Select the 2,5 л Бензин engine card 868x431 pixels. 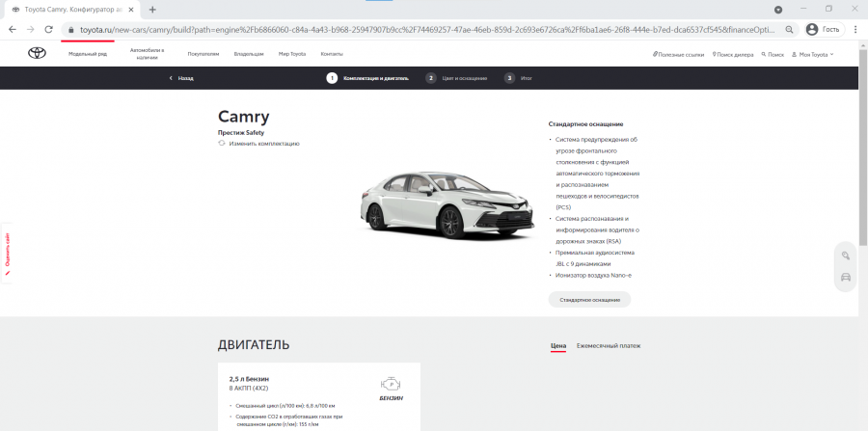pyautogui.click(x=319, y=396)
